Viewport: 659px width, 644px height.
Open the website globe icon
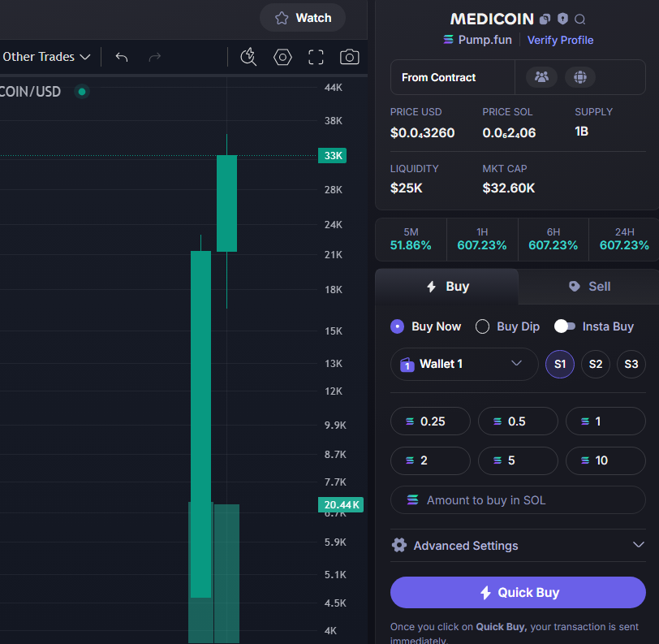(x=580, y=77)
